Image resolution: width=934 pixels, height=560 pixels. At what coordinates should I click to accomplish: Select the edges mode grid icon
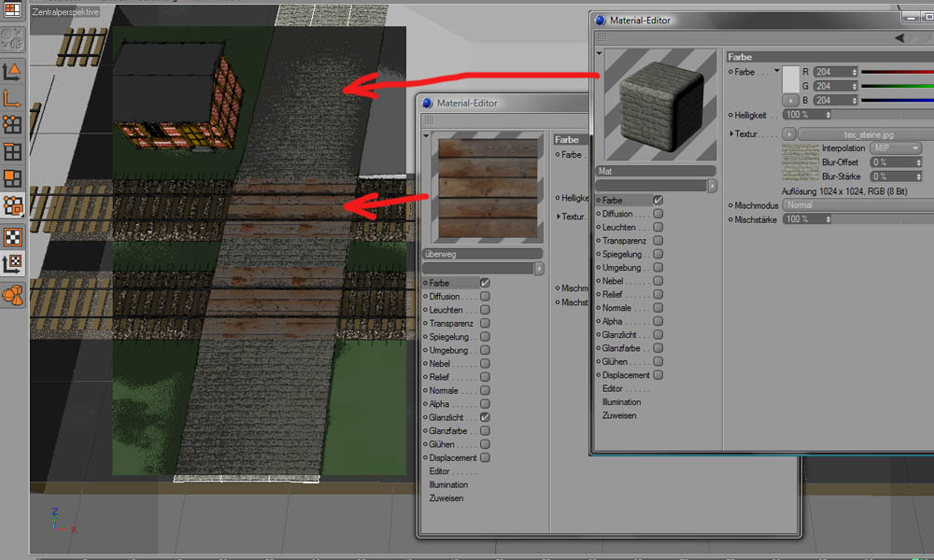[13, 151]
